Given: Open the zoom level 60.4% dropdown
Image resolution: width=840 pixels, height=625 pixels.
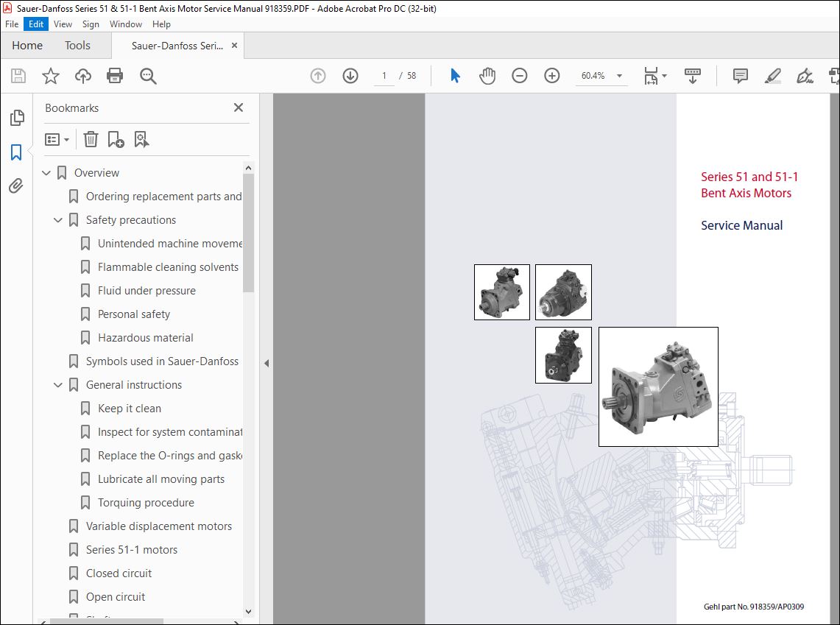Looking at the screenshot, I should (x=619, y=76).
